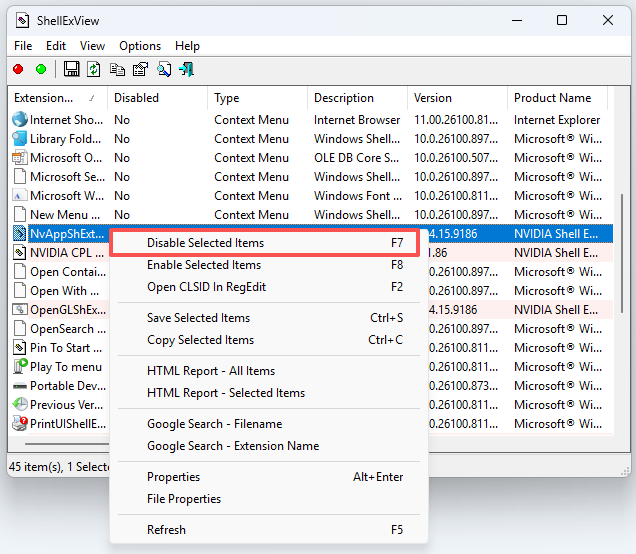The width and height of the screenshot is (636, 554).
Task: Select HTML Report - Selected Items
Action: (269, 393)
